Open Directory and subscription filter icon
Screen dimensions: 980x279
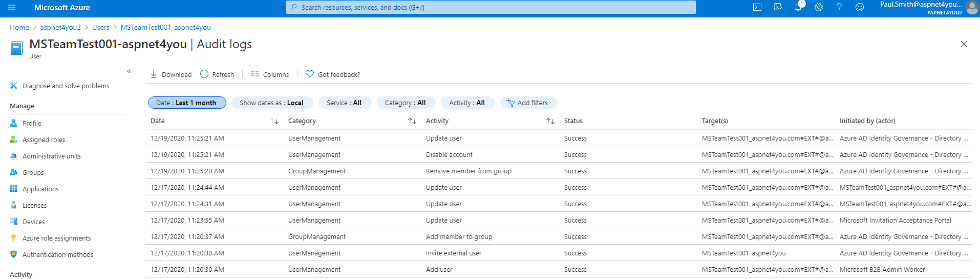(778, 7)
